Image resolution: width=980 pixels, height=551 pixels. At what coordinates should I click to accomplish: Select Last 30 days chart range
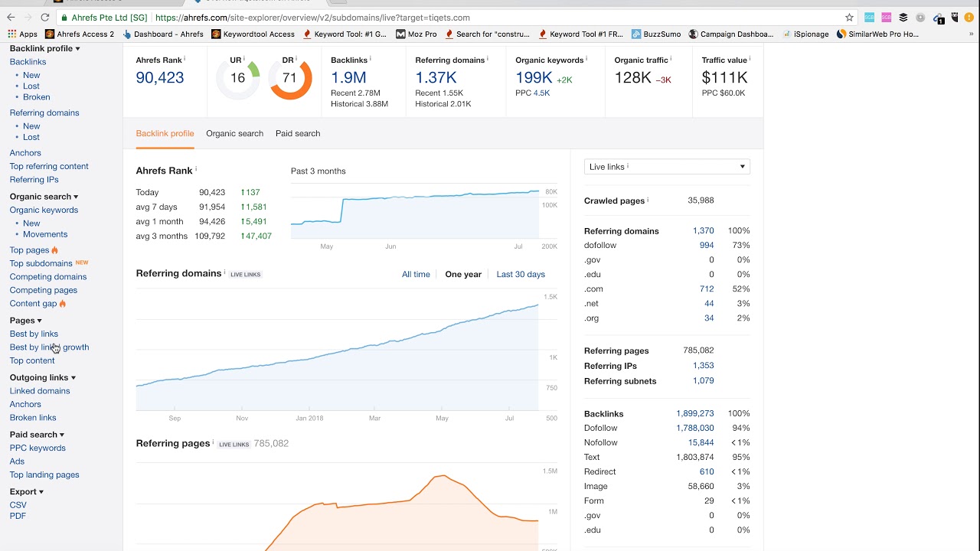521,274
